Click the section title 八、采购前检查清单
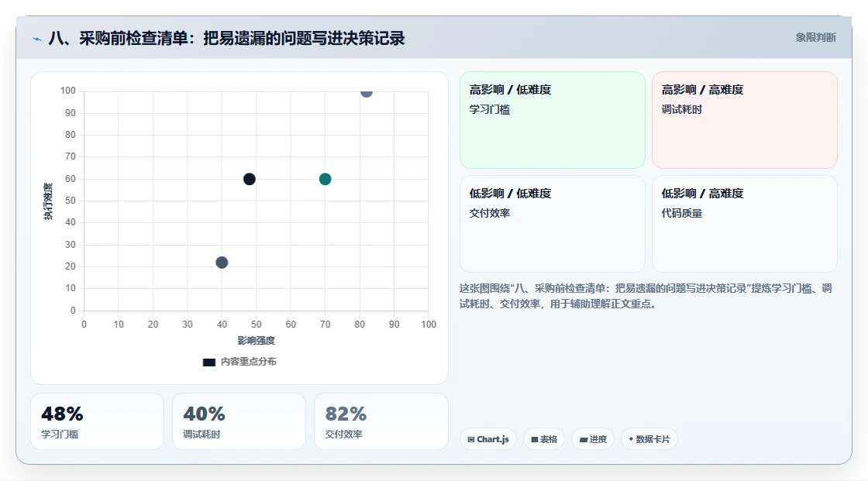 coord(226,38)
